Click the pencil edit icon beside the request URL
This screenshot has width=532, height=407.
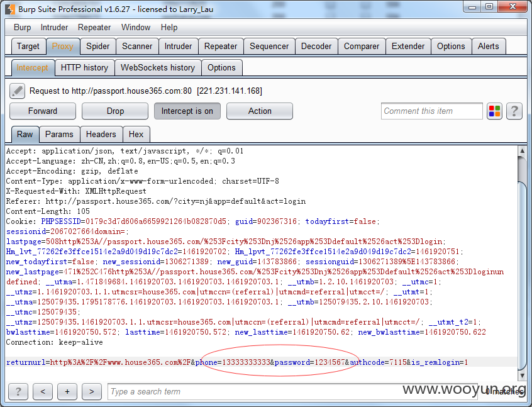[x=18, y=91]
